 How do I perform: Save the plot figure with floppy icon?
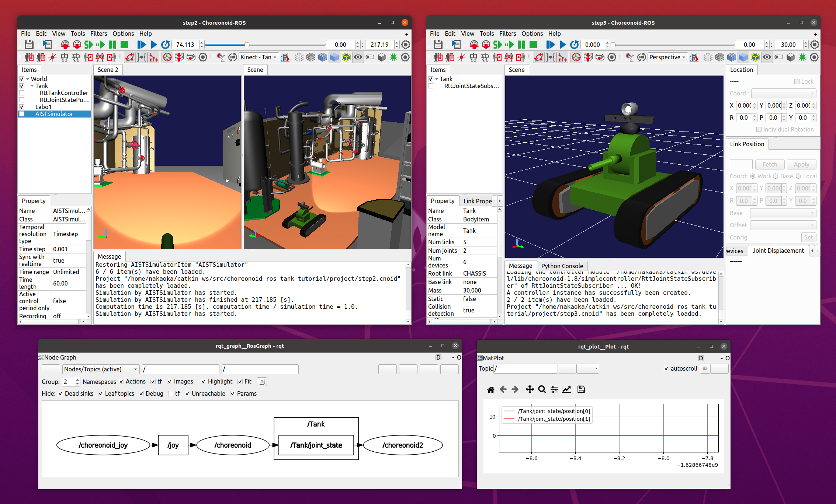tap(581, 389)
